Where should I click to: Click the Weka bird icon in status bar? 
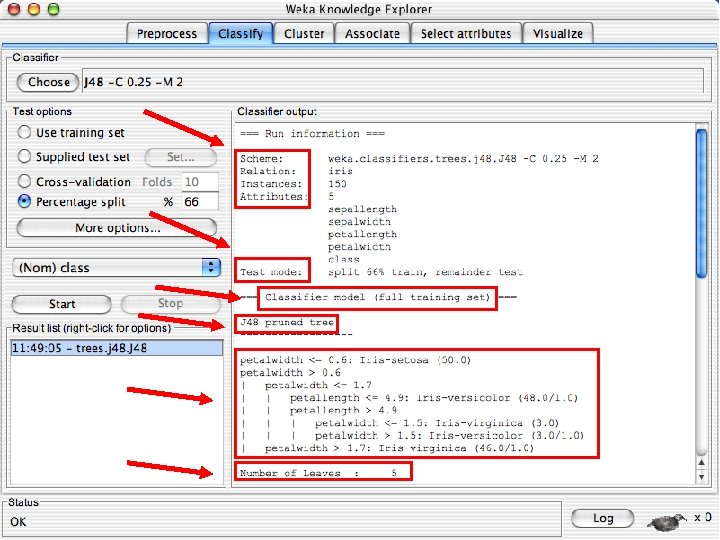(x=667, y=521)
